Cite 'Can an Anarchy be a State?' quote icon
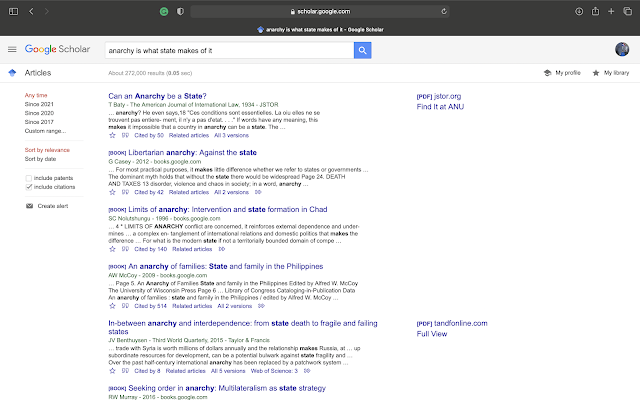This screenshot has width=640, height=400. pos(125,136)
